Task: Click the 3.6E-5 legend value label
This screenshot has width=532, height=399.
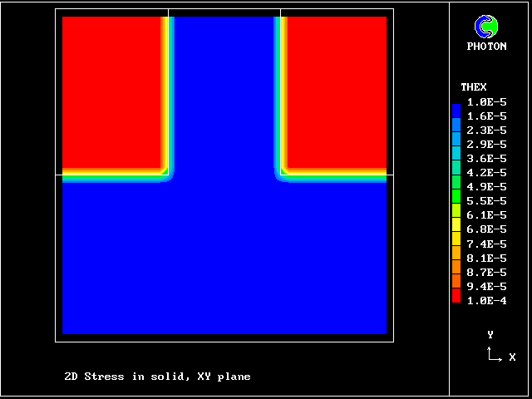Action: coord(486,159)
